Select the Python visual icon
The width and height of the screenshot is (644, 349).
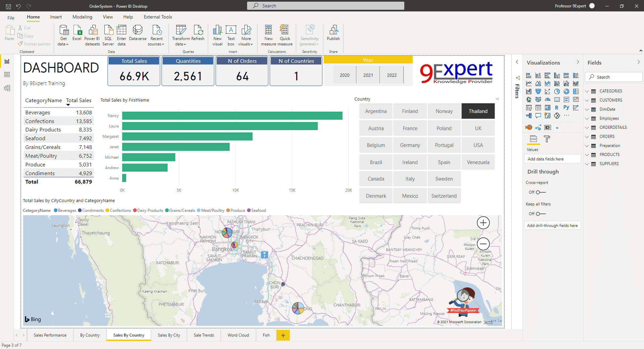coord(566,107)
